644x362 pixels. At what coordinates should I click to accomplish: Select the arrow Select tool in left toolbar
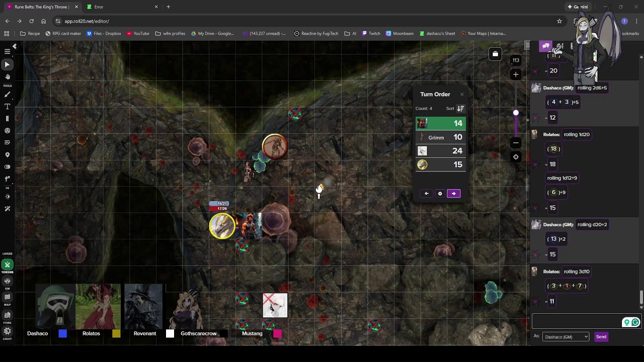7,64
